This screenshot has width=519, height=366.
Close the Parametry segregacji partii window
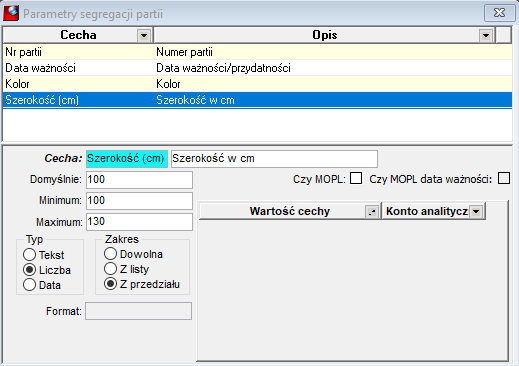click(x=499, y=13)
